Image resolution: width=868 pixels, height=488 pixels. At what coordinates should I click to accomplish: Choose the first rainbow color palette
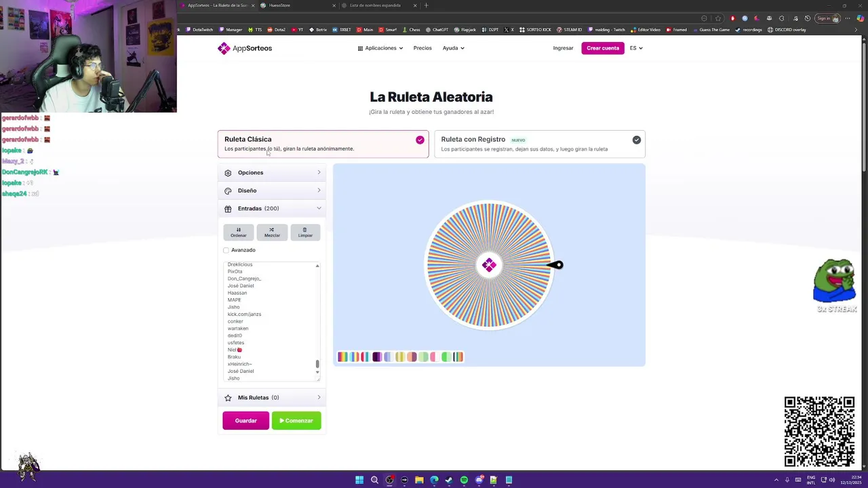point(343,357)
